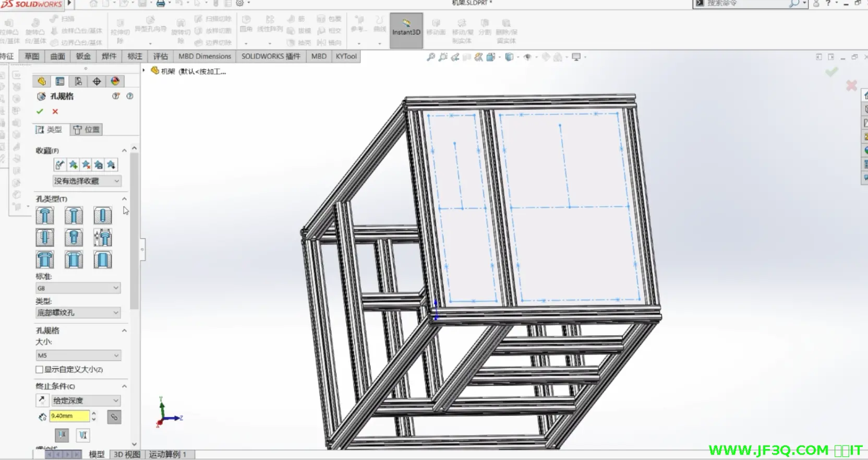The height and width of the screenshot is (460, 868).
Task: Click the add favorite star icon
Action: (73, 165)
